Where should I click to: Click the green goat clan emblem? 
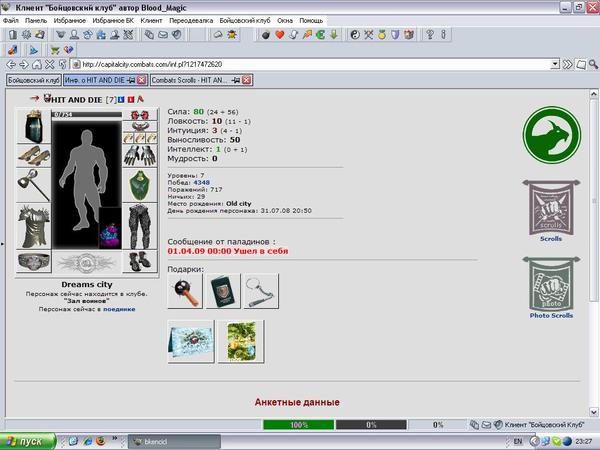click(552, 135)
